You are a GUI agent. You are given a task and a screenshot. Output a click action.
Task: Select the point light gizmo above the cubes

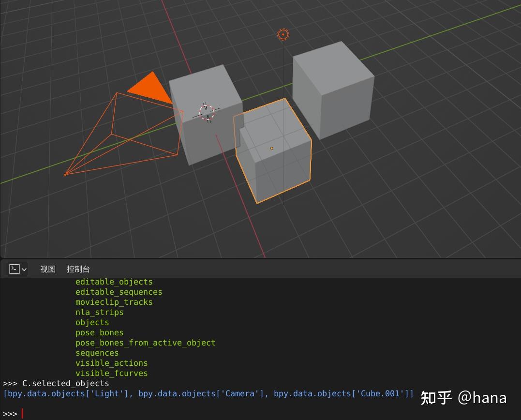pyautogui.click(x=283, y=34)
